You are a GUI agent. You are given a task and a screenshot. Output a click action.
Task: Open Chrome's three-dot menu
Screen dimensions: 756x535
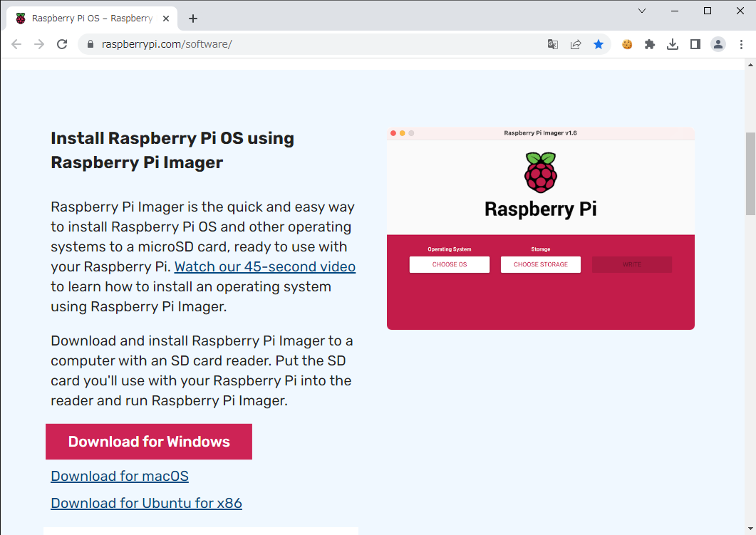pyautogui.click(x=741, y=44)
